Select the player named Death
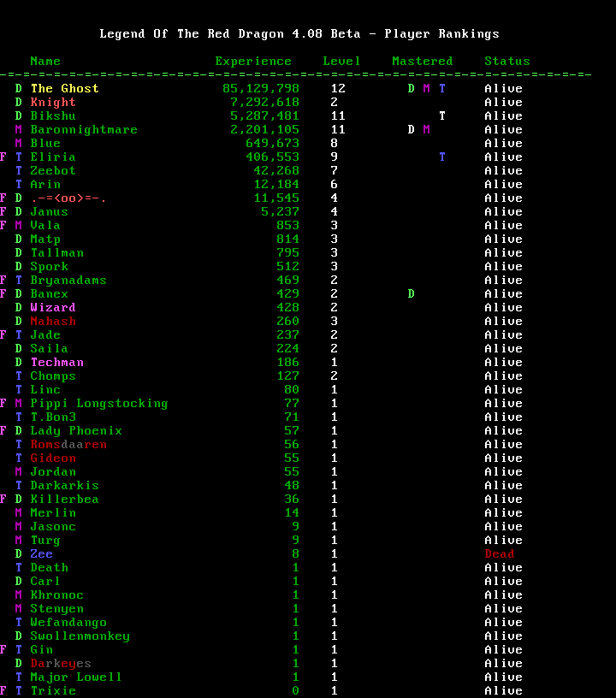 tap(49, 568)
